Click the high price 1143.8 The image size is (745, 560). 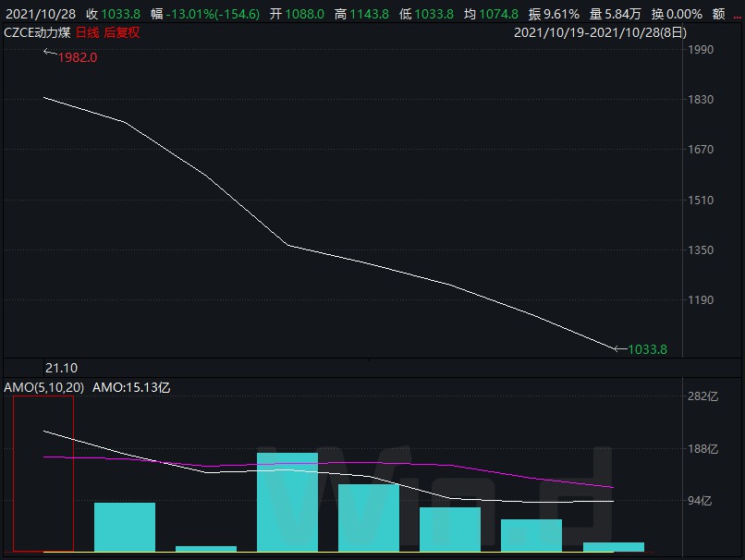369,14
